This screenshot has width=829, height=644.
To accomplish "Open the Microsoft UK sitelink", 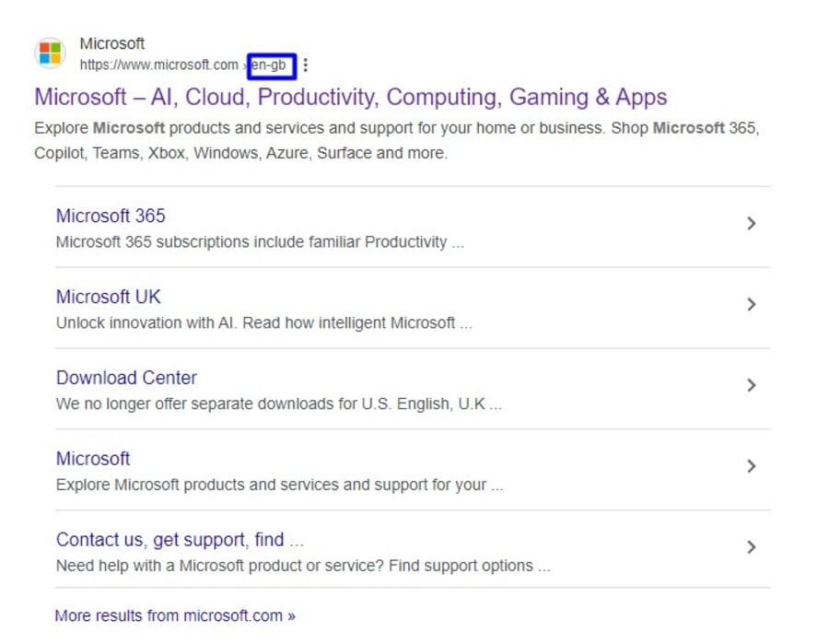I will [109, 297].
